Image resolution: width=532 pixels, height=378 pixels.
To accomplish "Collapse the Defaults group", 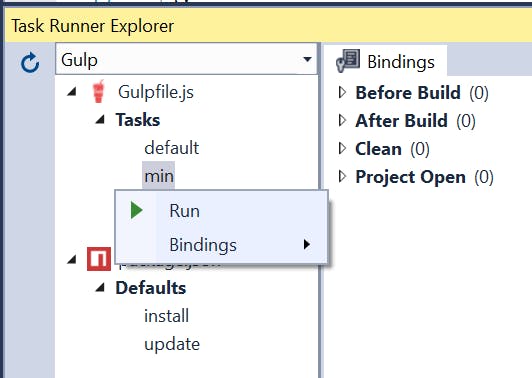I will coord(100,287).
